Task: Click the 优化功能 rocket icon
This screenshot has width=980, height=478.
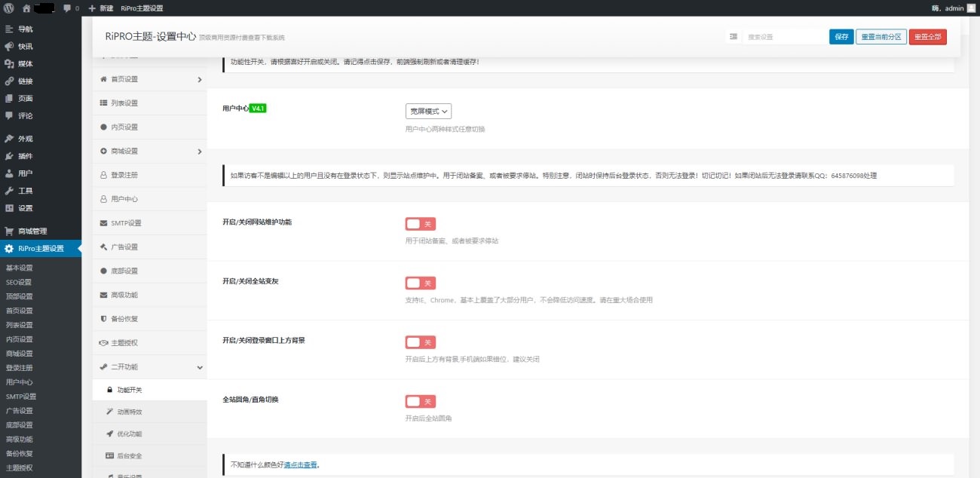Action: [110, 434]
